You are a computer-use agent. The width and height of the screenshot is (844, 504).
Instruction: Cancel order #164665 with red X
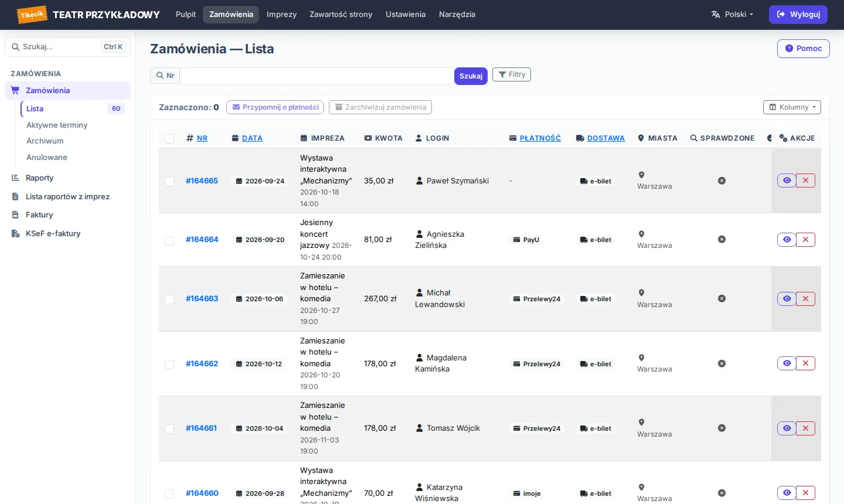(805, 181)
